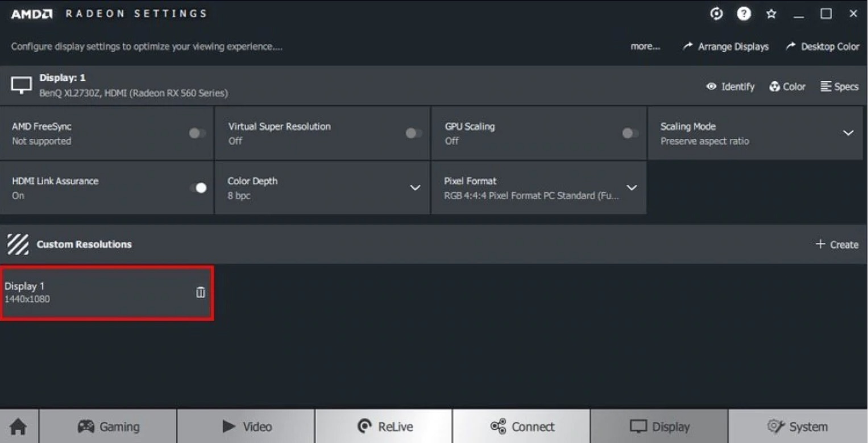Click the Preserve aspect ratio value
Screen dimensions: 868x443
click(x=705, y=141)
